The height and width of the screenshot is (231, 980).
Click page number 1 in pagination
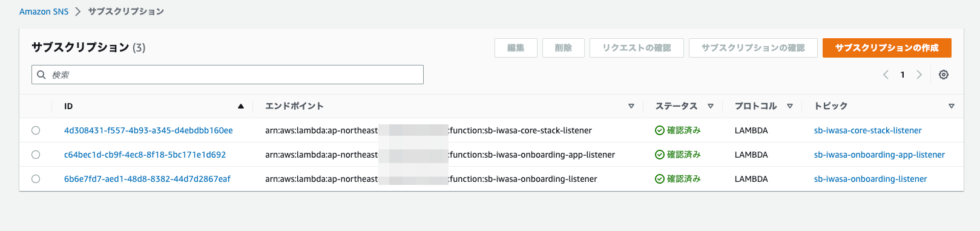903,75
